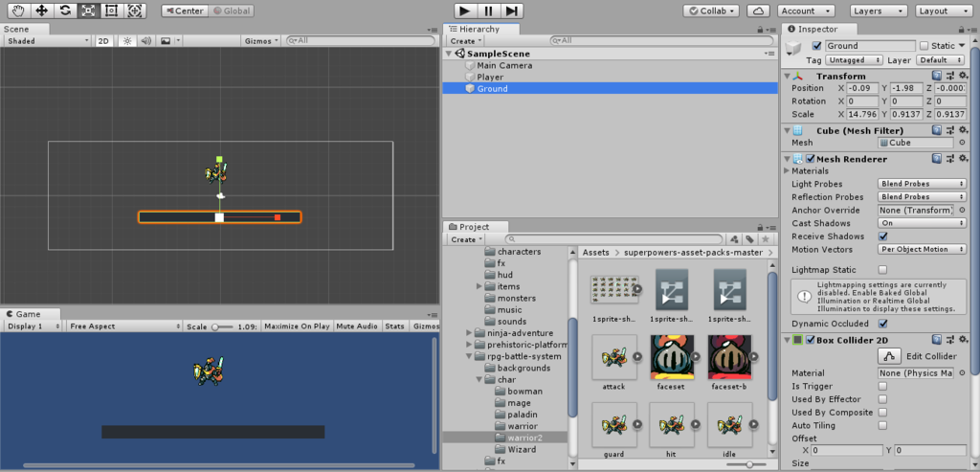980x472 pixels.
Task: Click Project search by label icon
Action: [750, 239]
